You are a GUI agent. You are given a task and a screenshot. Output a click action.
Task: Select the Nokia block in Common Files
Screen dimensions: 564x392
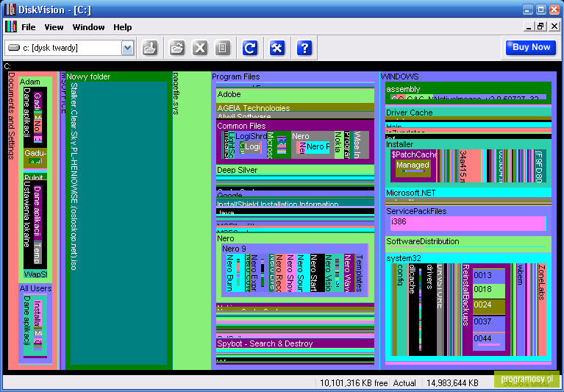338,145
